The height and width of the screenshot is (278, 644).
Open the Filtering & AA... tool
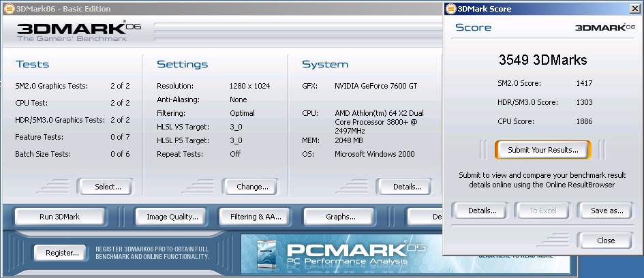[256, 217]
